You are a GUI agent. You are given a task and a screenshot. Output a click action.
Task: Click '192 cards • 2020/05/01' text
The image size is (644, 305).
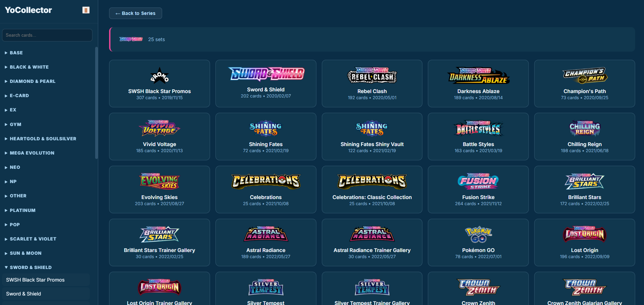372,98
